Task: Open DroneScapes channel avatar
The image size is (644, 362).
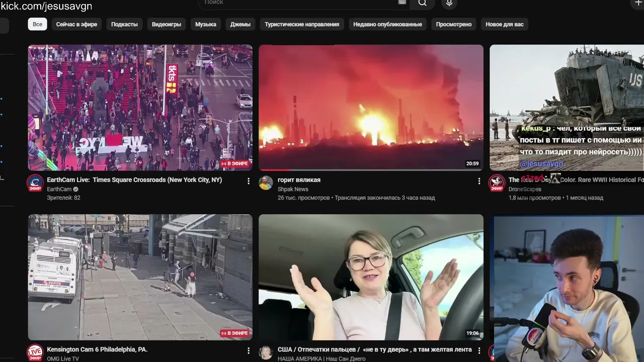Action: pos(497,183)
